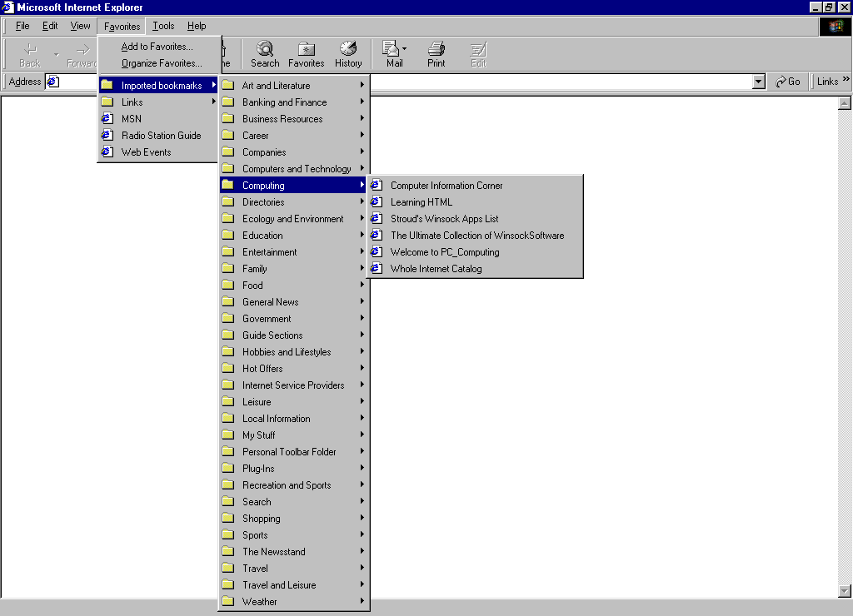Select the Hobbies and Lifestyles folder
853x616 pixels.
[294, 352]
